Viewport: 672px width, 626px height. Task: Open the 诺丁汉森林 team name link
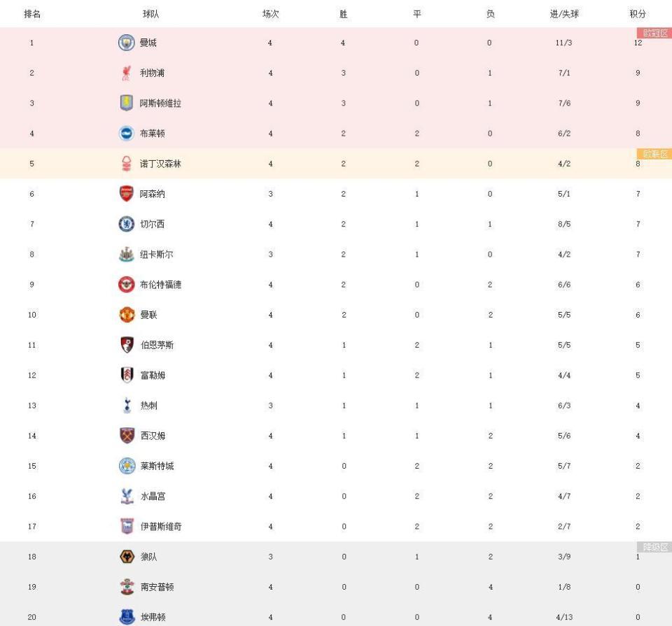click(161, 164)
